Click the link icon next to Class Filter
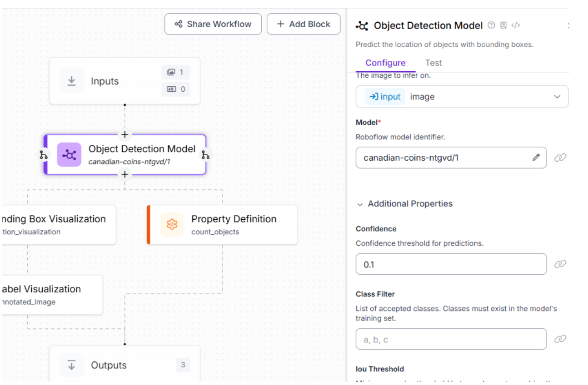Screen dimensions: 588x385 [560, 339]
